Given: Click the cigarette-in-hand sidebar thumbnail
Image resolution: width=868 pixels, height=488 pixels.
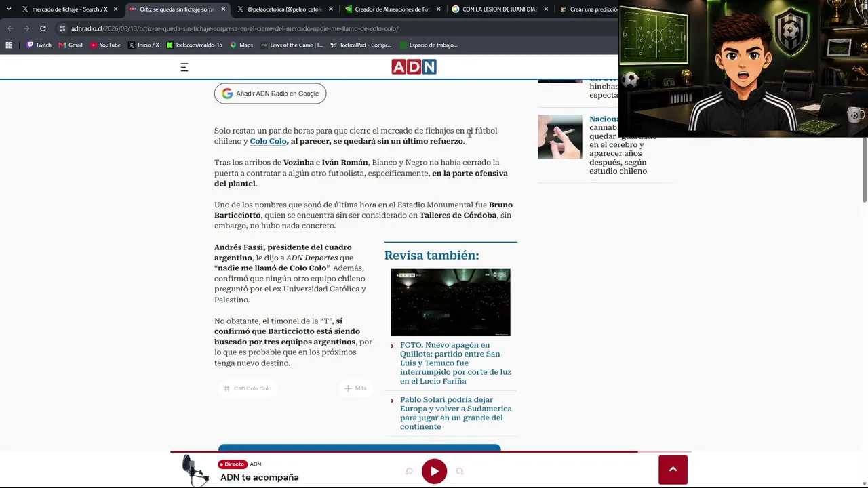Looking at the screenshot, I should tap(559, 137).
